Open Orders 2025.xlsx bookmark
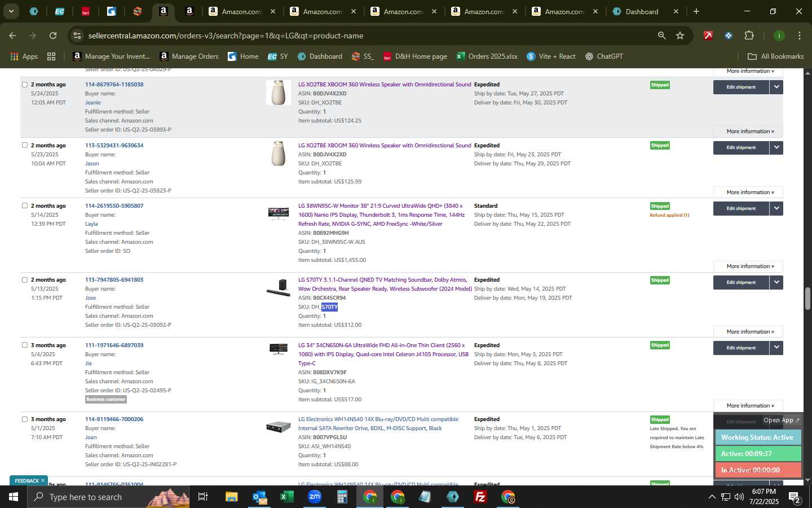812x508 pixels. 487,56
